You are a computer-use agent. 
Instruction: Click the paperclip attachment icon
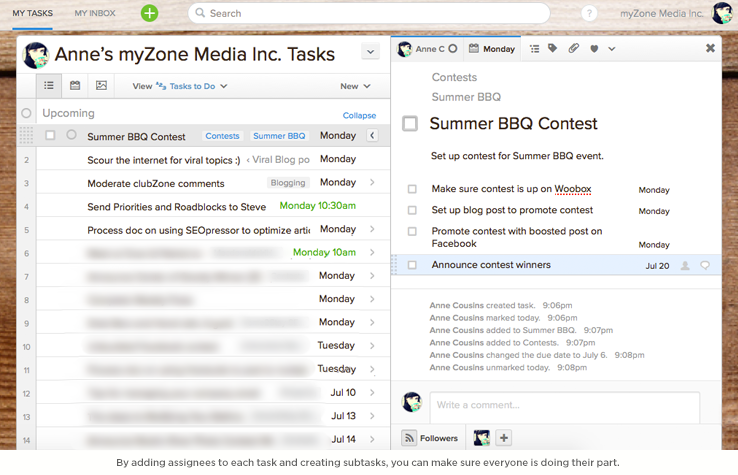[573, 48]
